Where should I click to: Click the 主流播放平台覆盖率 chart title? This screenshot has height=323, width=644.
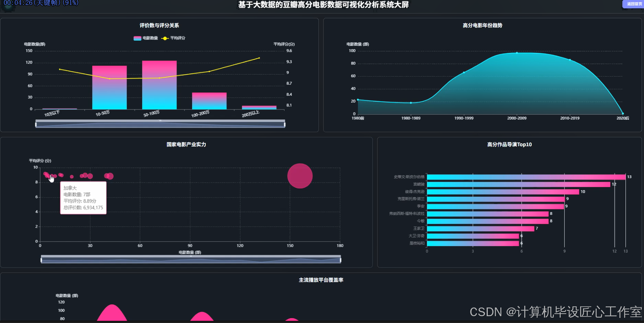tap(321, 280)
